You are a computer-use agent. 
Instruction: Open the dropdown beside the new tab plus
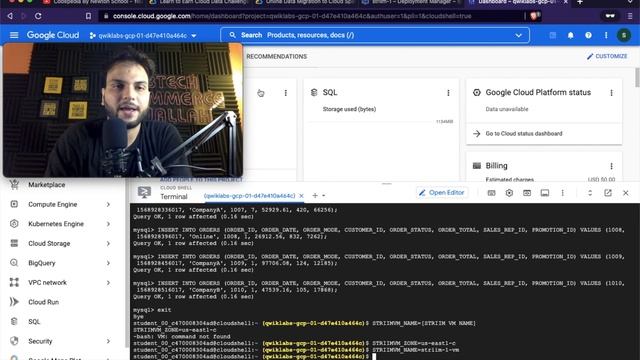(x=324, y=196)
